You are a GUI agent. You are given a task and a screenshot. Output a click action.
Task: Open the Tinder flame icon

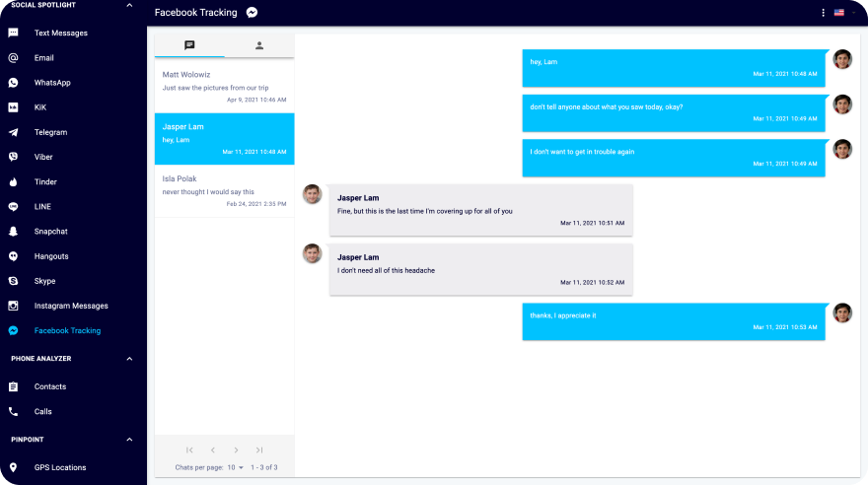(x=13, y=182)
